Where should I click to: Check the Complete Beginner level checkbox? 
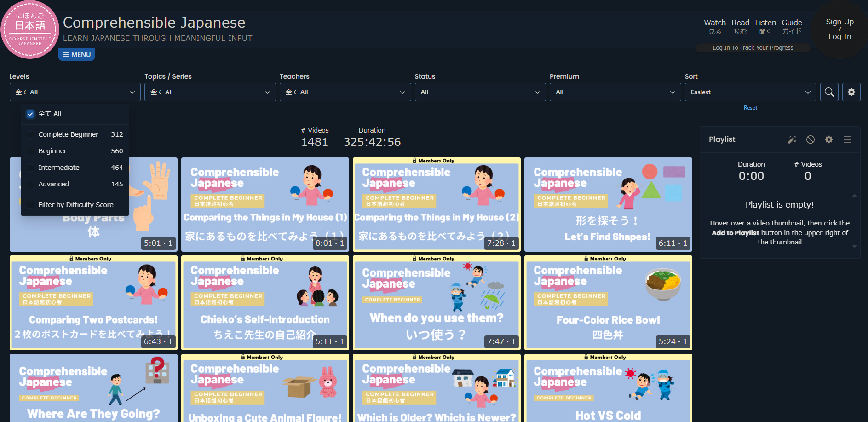tap(30, 135)
